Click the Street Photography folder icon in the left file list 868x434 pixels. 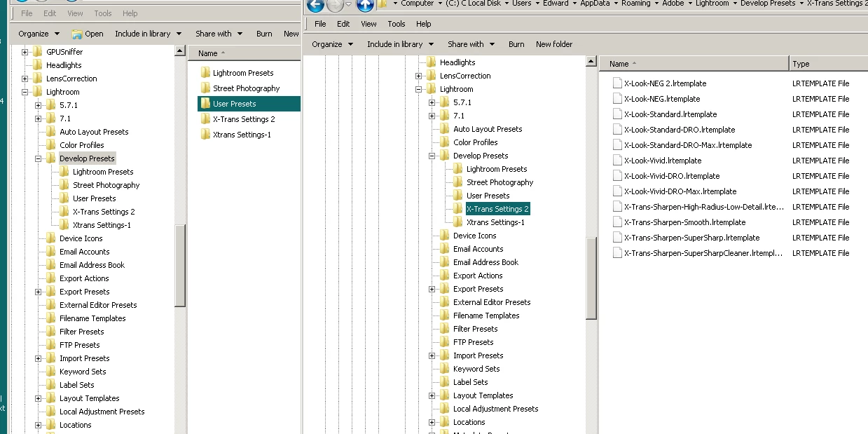pyautogui.click(x=205, y=88)
